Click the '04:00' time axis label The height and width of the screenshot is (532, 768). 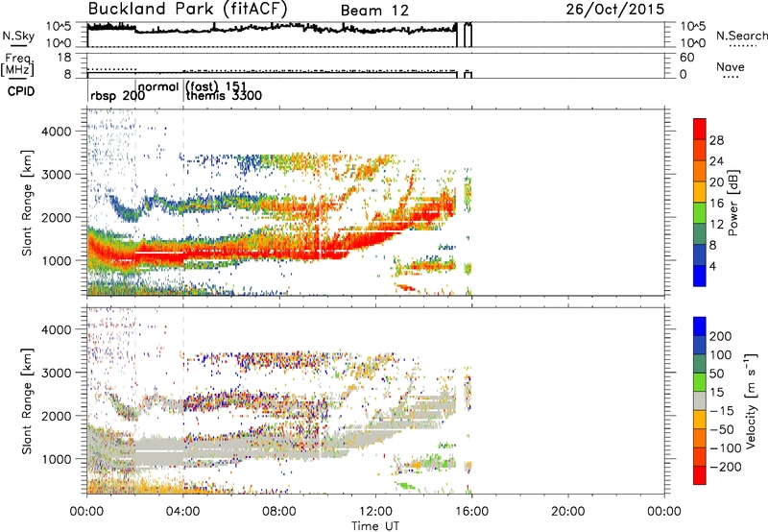(x=182, y=512)
